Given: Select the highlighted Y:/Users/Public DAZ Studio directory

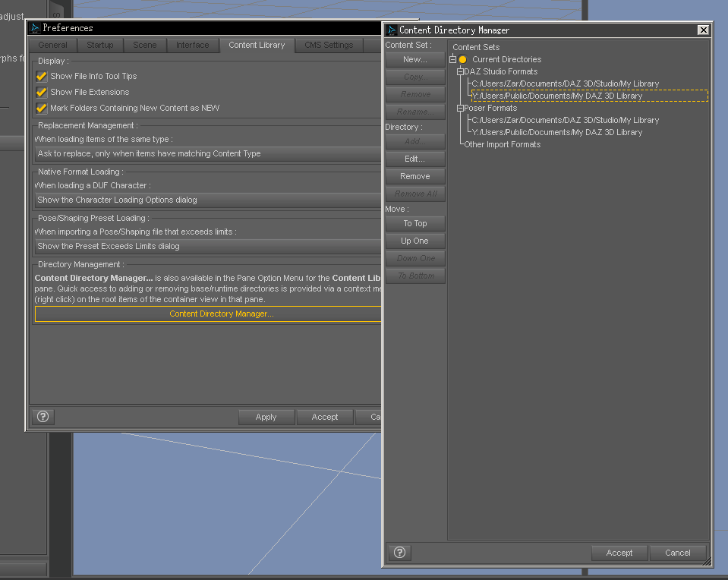Looking at the screenshot, I should click(590, 96).
